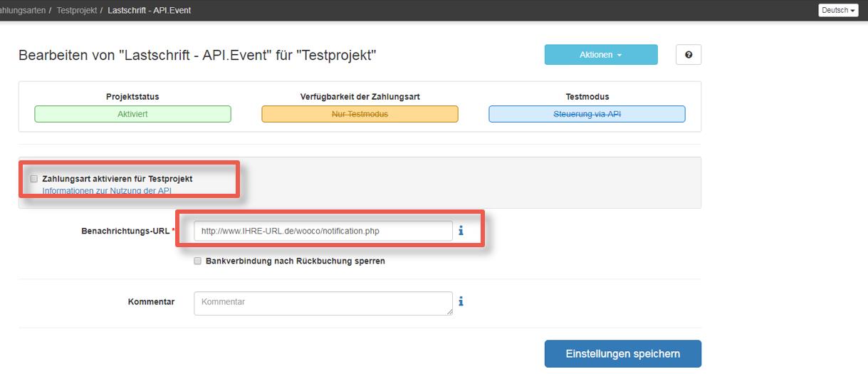Focus the Benachrichtigungs-URL text field
The height and width of the screenshot is (374, 868).
pyautogui.click(x=323, y=231)
